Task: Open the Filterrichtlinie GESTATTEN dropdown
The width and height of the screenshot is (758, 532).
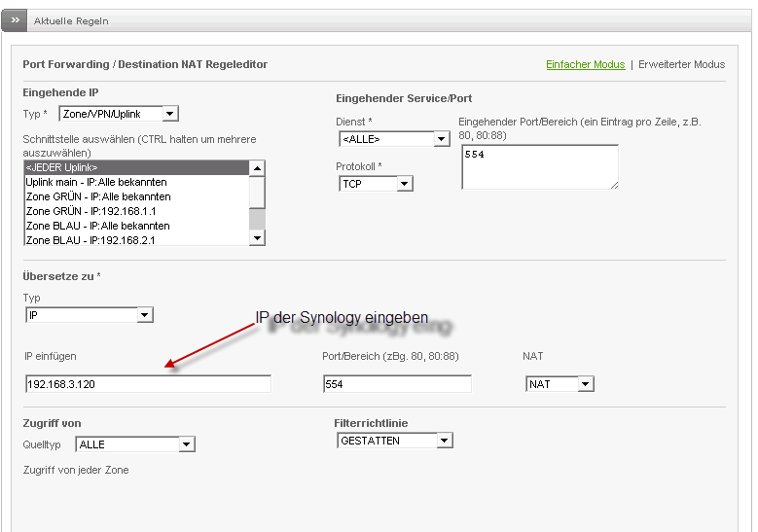Action: [x=394, y=441]
